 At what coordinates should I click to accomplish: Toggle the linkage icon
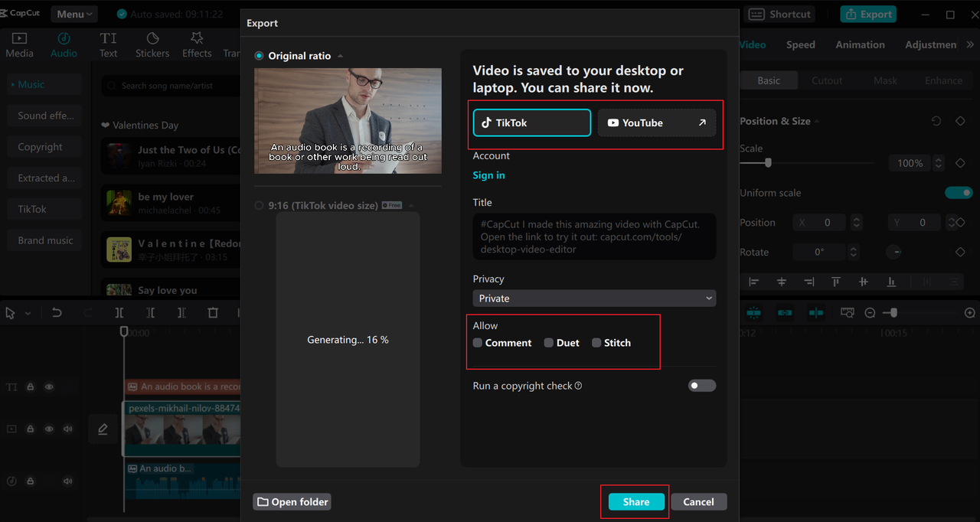point(785,313)
